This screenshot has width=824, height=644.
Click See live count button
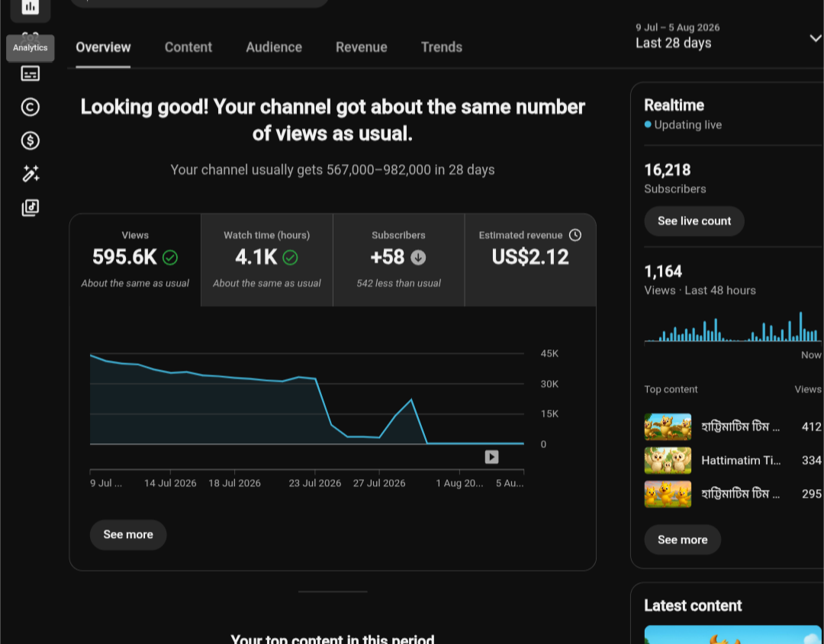pos(694,221)
